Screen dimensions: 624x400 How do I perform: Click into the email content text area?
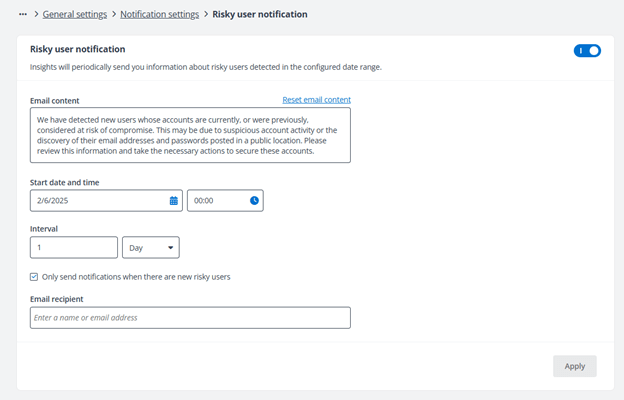pos(190,135)
